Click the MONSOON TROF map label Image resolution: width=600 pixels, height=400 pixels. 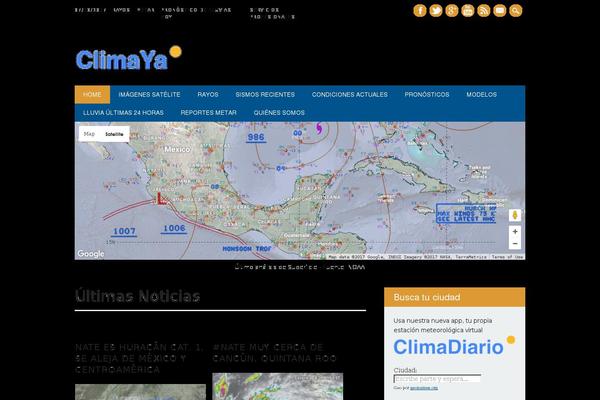[x=247, y=249]
